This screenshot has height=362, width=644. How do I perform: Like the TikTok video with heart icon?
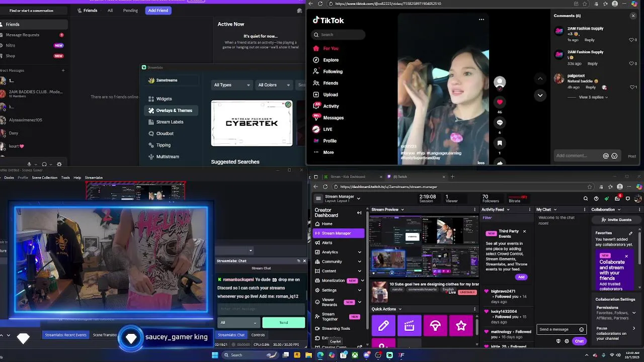point(500,102)
